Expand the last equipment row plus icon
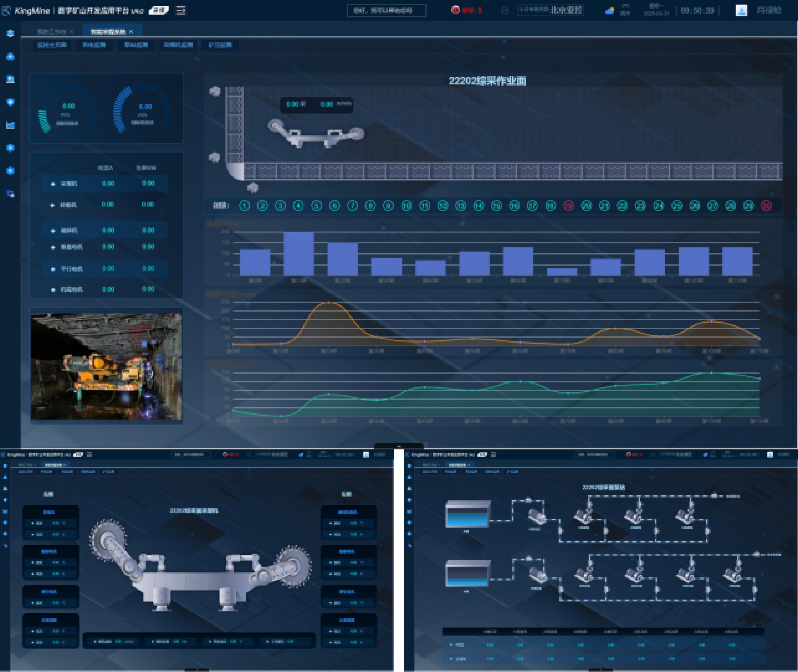Image resolution: width=798 pixels, height=672 pixels. (x=53, y=290)
